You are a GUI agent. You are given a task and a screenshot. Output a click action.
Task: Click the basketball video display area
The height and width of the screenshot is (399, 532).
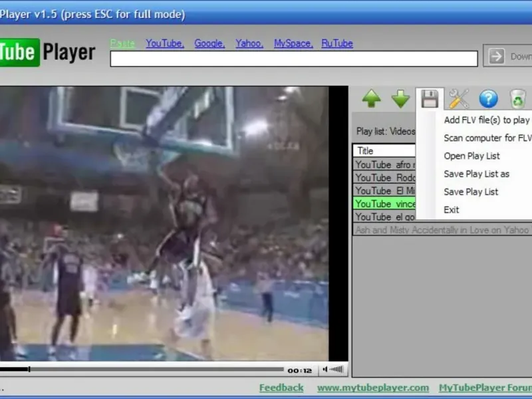pyautogui.click(x=164, y=223)
